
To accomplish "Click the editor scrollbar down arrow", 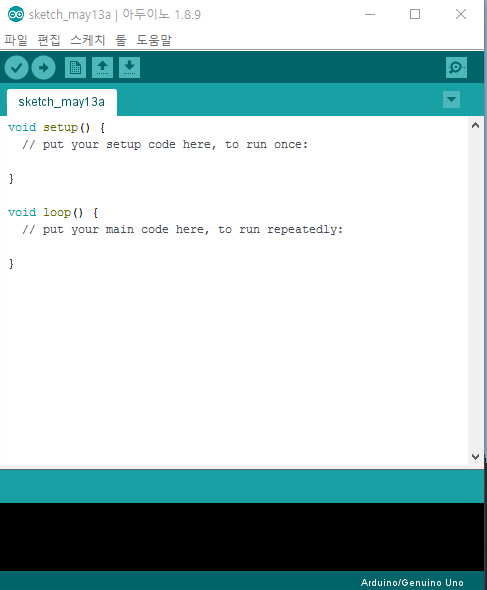I will click(475, 457).
